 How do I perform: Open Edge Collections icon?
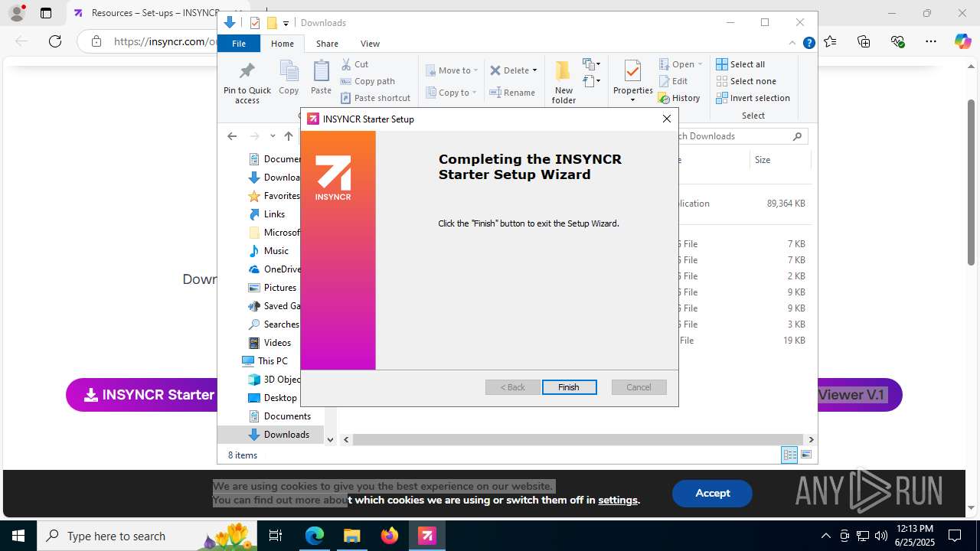[864, 41]
